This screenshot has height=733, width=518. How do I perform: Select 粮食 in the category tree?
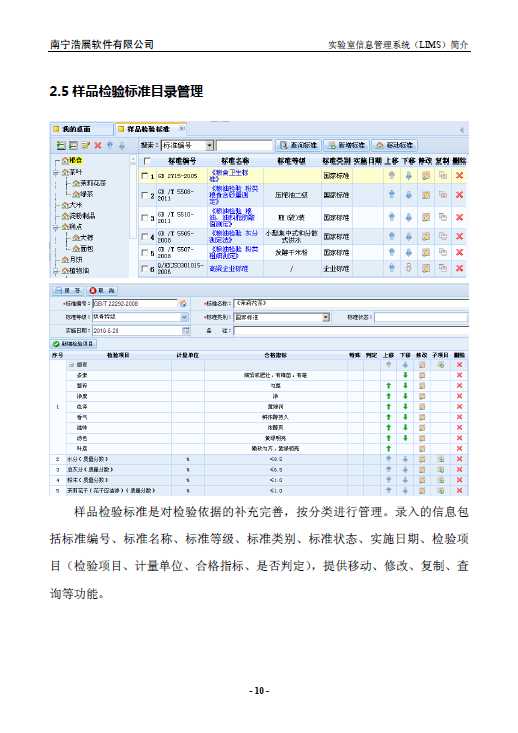76,160
